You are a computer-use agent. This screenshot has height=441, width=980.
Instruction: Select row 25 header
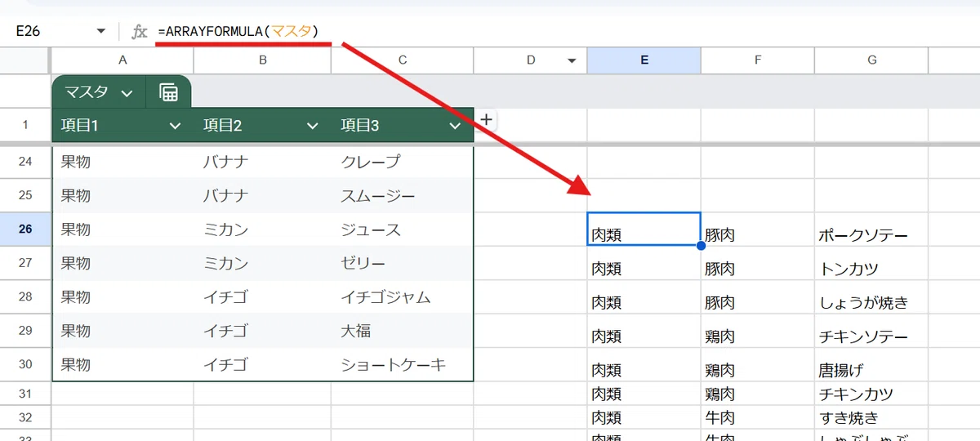(x=25, y=195)
